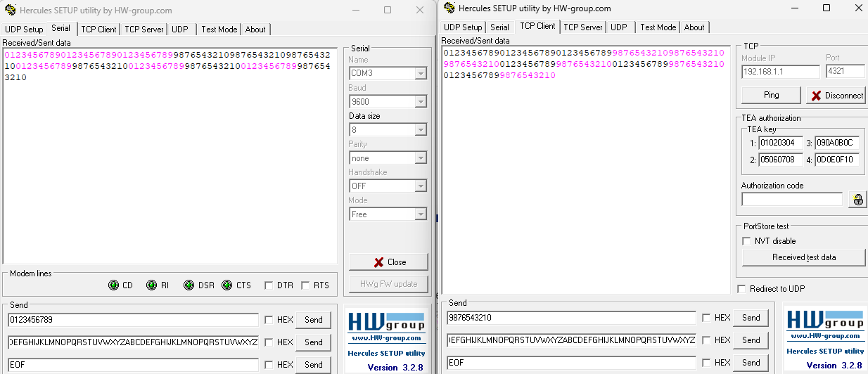
Task: Click the HW group logo in TCP window
Action: (824, 325)
